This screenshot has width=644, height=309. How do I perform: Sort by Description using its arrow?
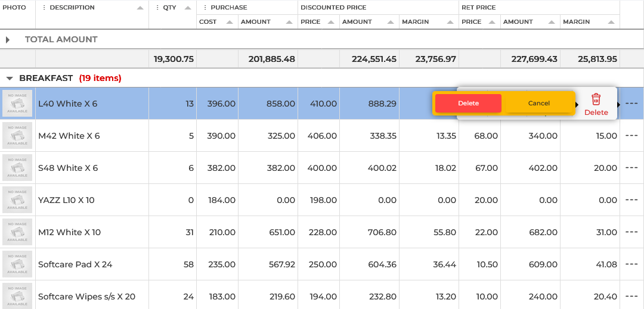(x=140, y=8)
